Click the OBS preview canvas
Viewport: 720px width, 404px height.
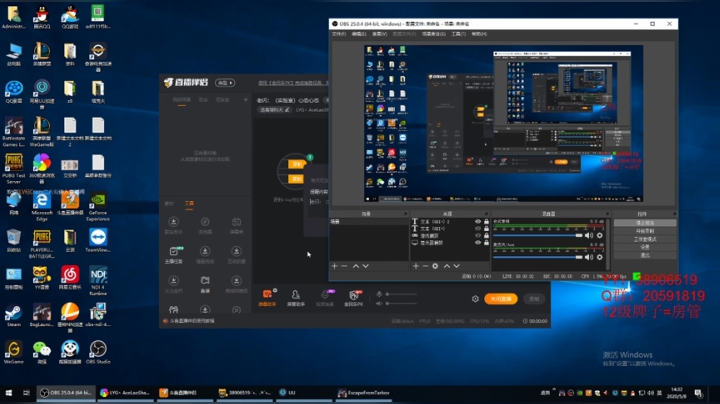pyautogui.click(x=503, y=123)
